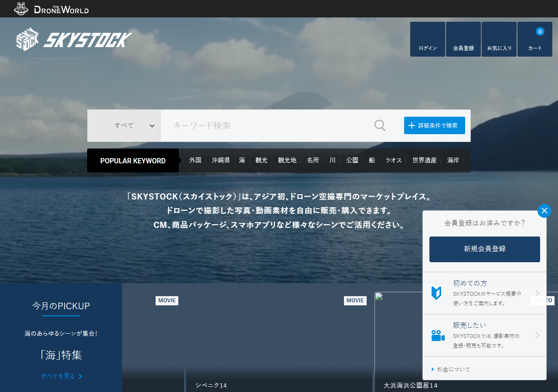Select popular keyword 世界遺産

425,160
